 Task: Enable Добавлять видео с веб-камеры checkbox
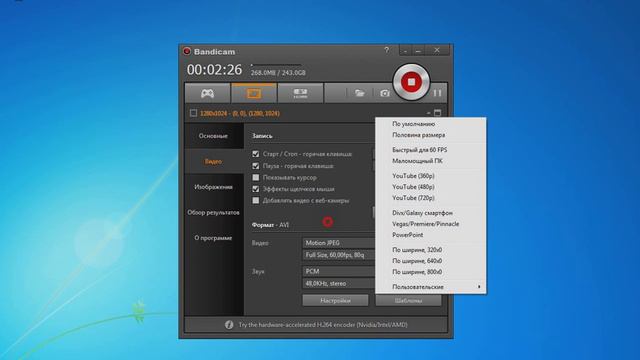(x=256, y=200)
